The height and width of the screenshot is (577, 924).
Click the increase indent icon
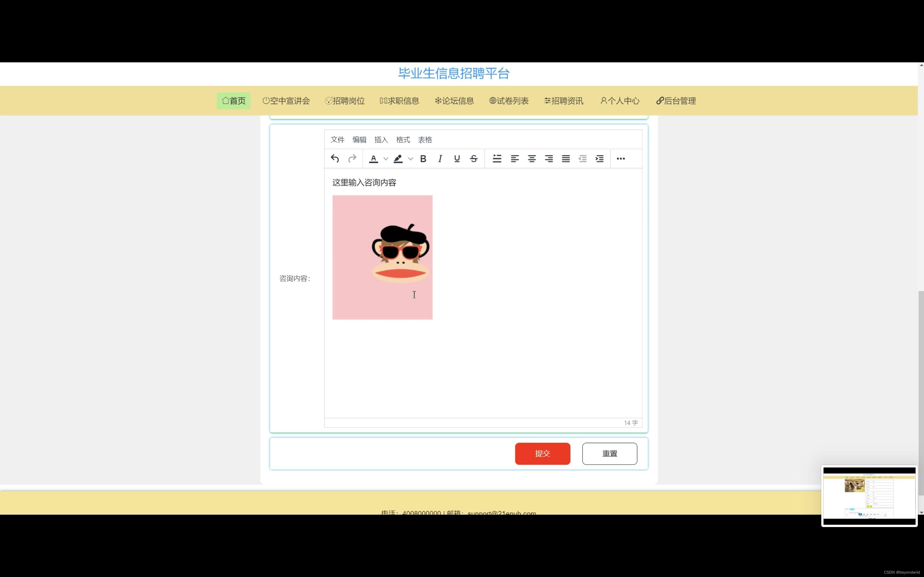point(599,158)
